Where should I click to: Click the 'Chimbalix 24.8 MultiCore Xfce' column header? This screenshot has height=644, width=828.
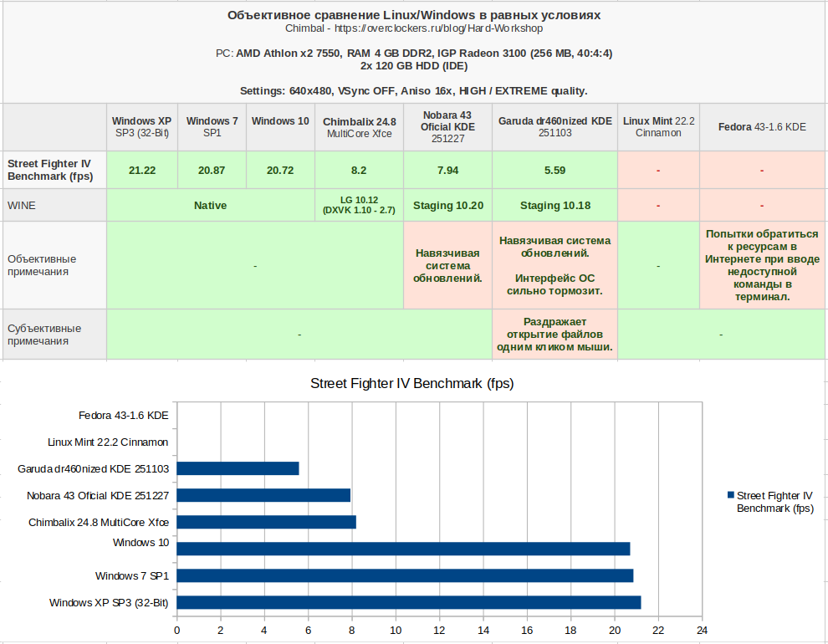point(359,127)
